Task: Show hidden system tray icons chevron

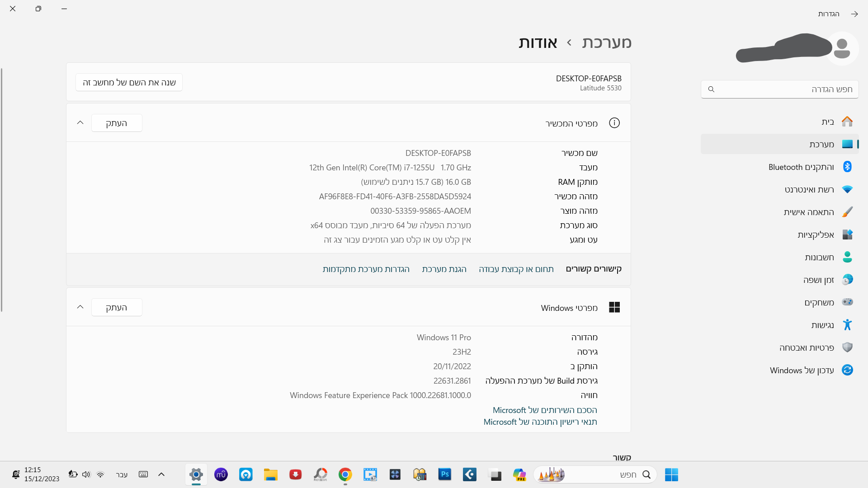Action: pyautogui.click(x=161, y=474)
